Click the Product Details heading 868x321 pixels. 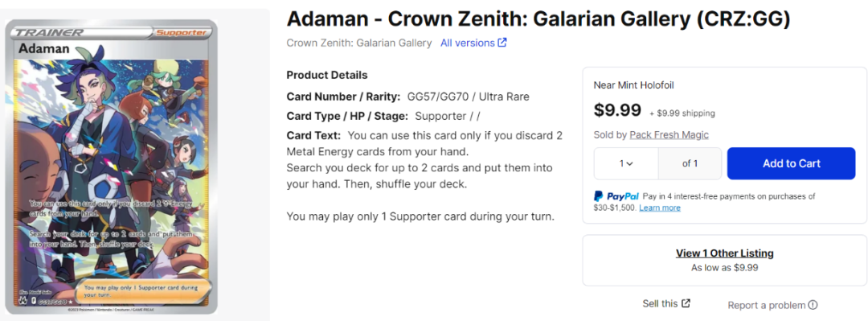327,75
